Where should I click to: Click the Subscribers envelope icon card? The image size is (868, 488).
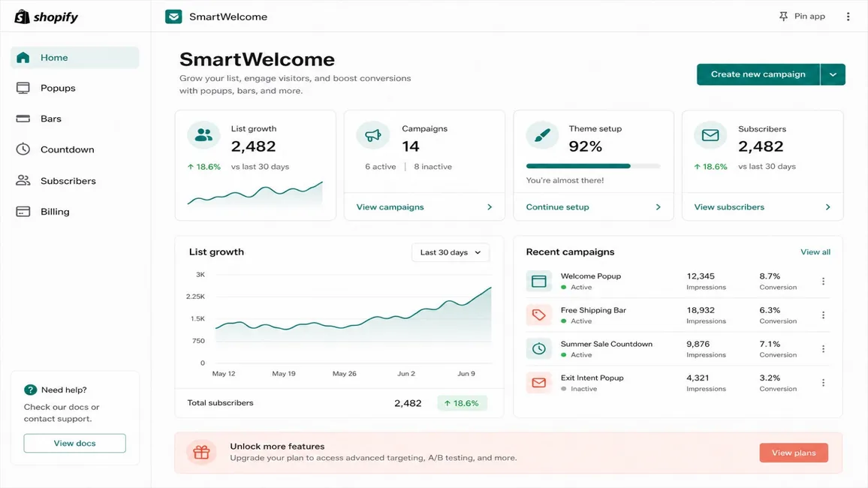tap(710, 135)
